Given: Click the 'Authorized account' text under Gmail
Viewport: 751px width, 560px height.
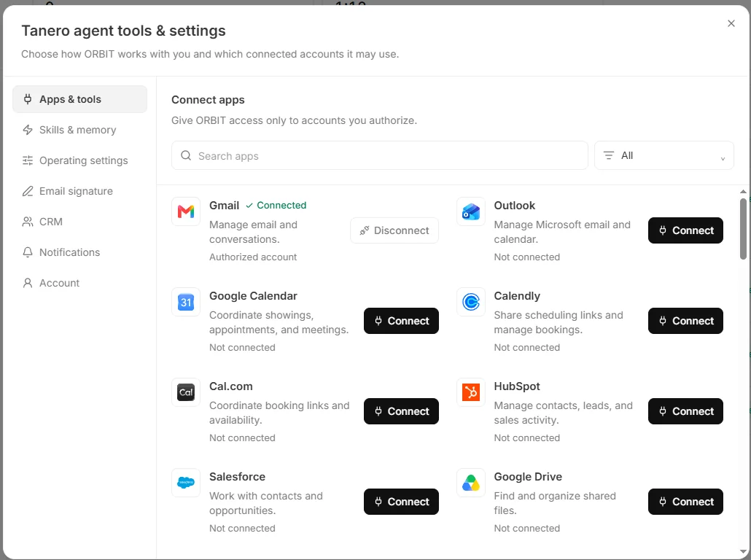Looking at the screenshot, I should pyautogui.click(x=253, y=257).
